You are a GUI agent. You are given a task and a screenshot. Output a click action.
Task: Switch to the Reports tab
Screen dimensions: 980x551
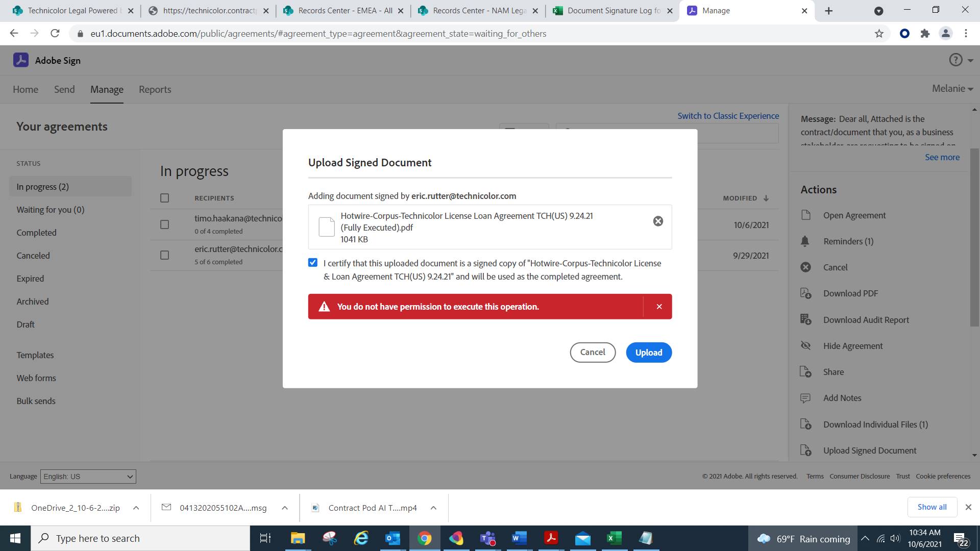point(155,89)
